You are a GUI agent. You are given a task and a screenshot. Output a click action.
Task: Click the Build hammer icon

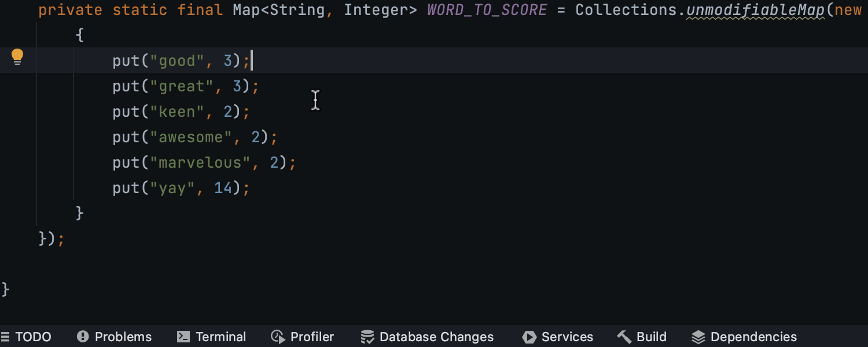(624, 337)
